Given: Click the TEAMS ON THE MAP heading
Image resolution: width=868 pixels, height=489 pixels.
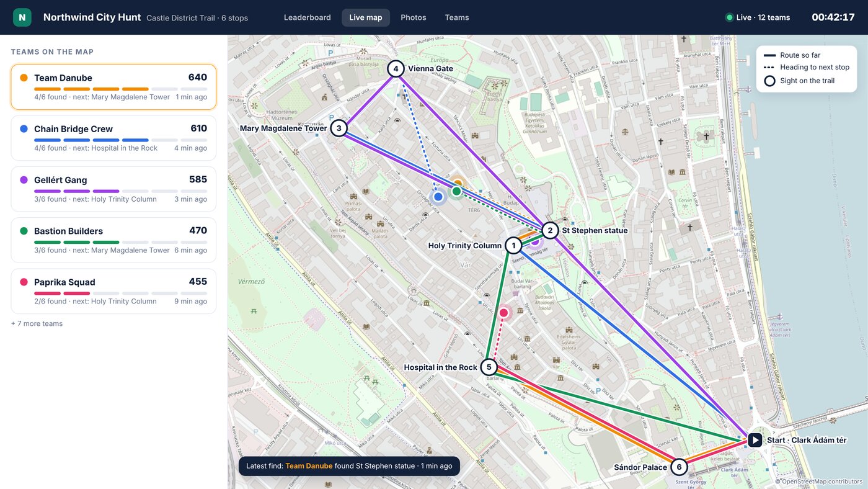Looking at the screenshot, I should coord(52,52).
